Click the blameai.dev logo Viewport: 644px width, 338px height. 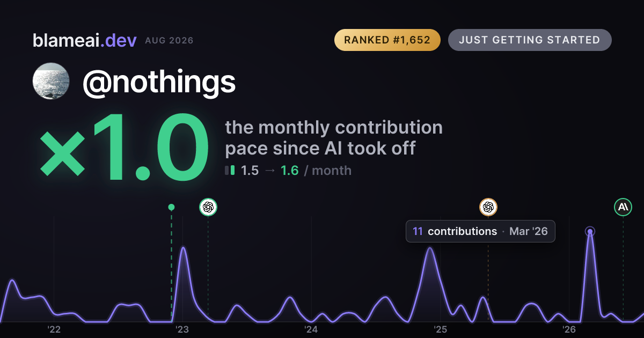pos(84,40)
